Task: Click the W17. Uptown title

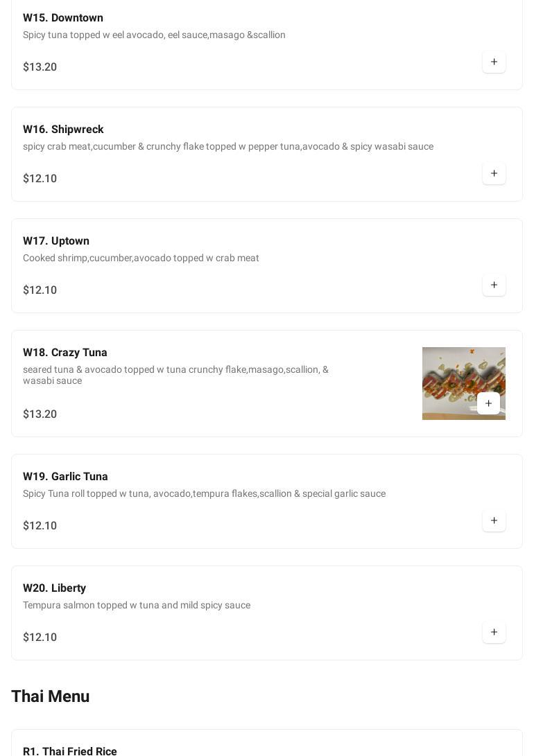Action: [56, 241]
